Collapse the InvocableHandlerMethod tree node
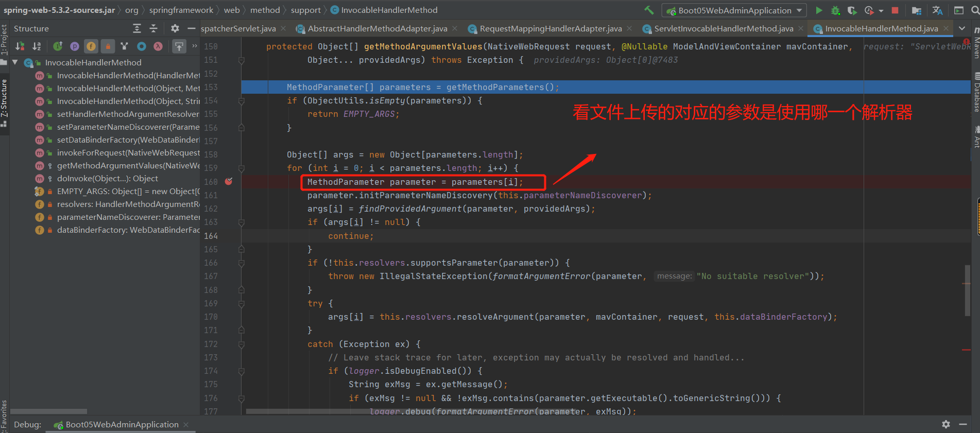This screenshot has width=980, height=433. [x=15, y=62]
